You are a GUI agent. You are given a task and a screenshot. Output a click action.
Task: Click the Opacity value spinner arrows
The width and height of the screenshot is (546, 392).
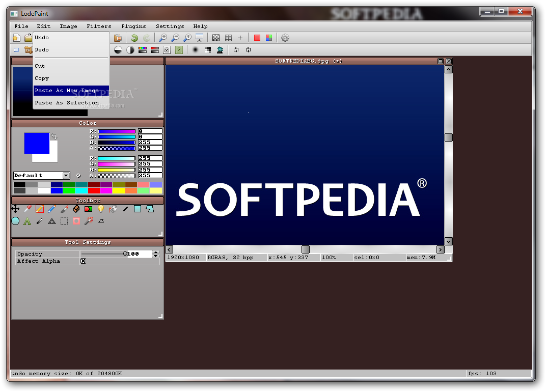tap(156, 254)
